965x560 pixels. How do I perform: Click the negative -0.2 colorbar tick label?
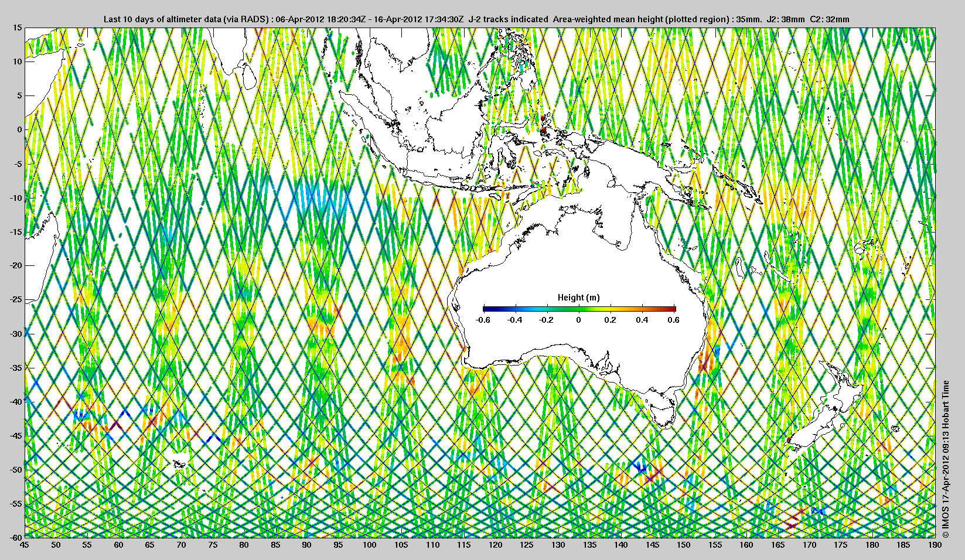click(547, 320)
